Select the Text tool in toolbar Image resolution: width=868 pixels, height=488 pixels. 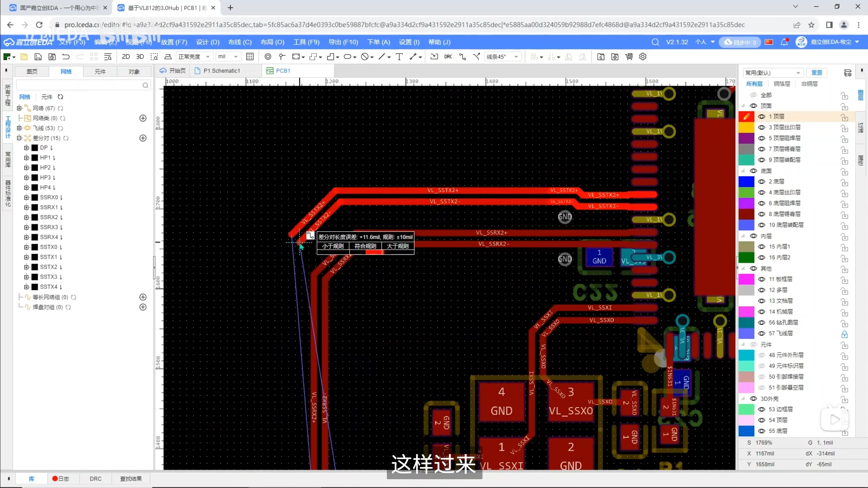pos(399,57)
